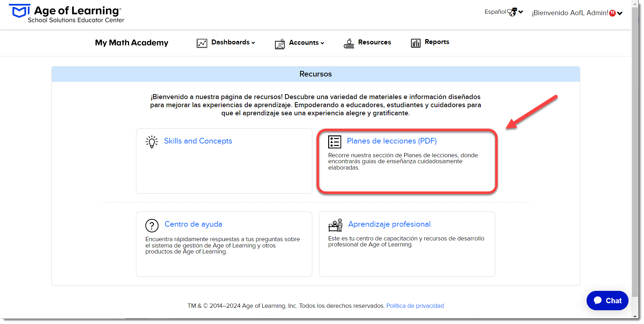
Task: Open the Política de privacidad link
Action: tap(415, 306)
